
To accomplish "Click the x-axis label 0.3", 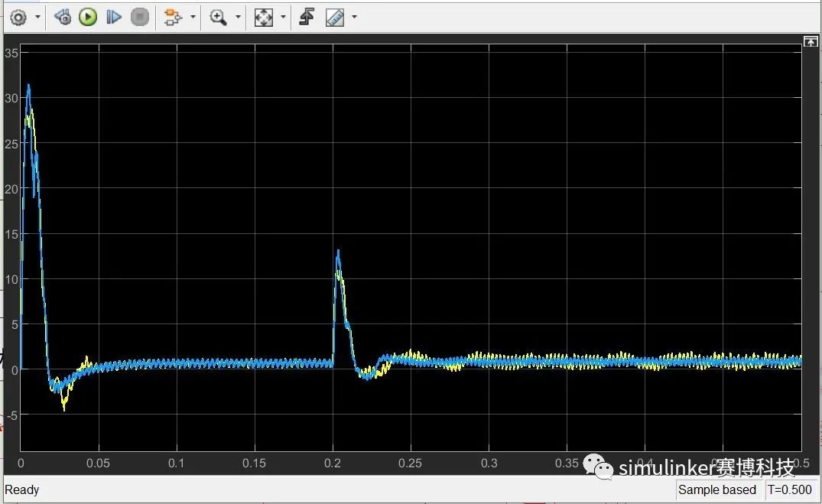I will 489,463.
